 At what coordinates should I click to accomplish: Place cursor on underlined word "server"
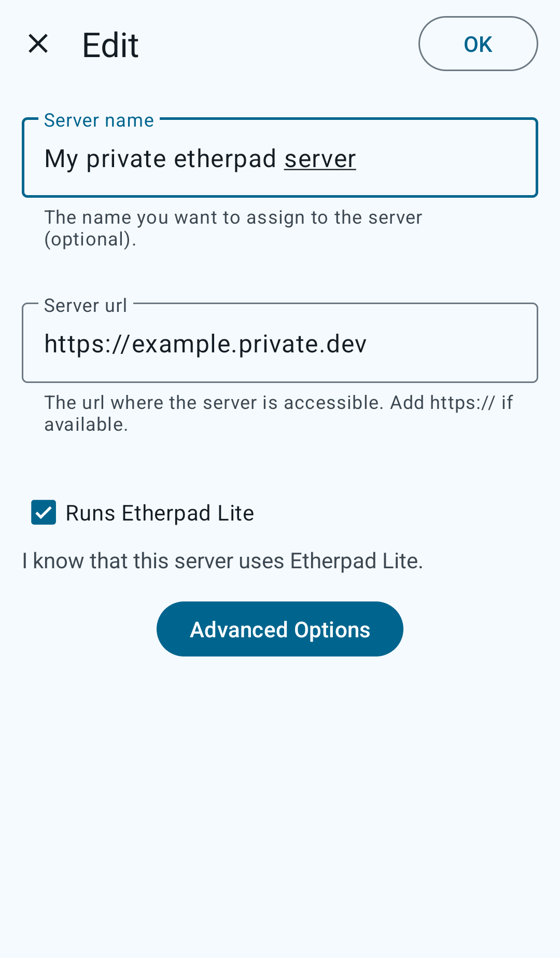click(x=320, y=159)
